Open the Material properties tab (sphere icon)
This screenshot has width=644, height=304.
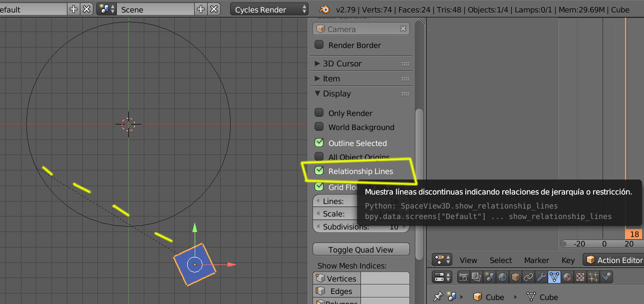coord(568,276)
